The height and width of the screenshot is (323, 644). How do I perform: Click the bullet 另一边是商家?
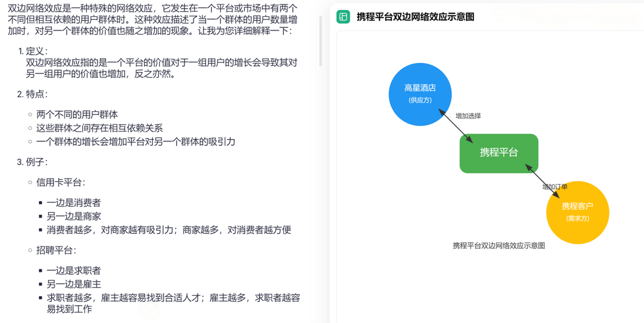coord(74,216)
